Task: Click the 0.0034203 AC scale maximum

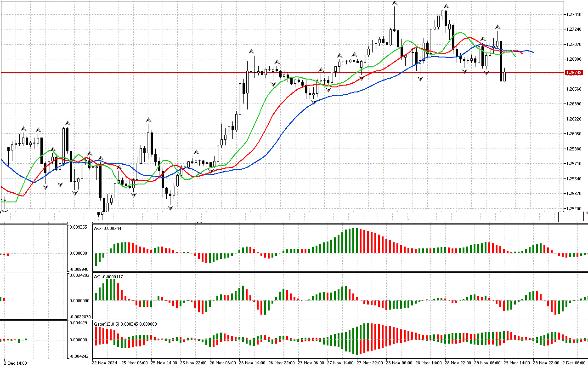Action: click(x=79, y=276)
